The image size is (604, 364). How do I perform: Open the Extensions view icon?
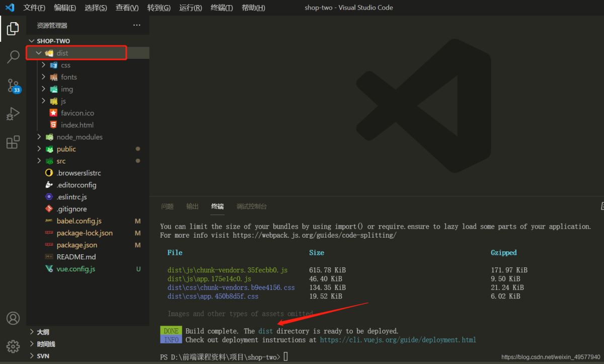click(x=13, y=142)
